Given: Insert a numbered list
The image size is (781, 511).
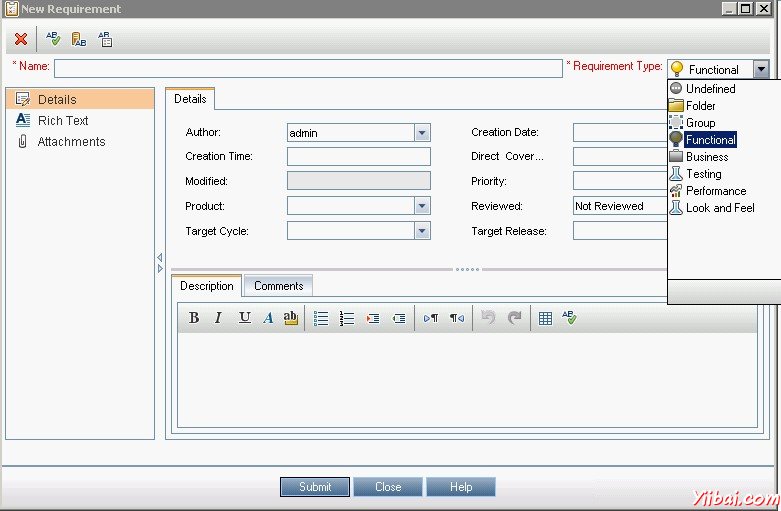Looking at the screenshot, I should click(347, 318).
